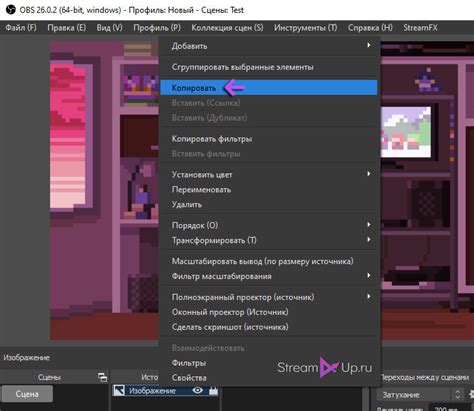Open the Затухание transition dropdown
The height and width of the screenshot is (411, 474).
coord(419,395)
